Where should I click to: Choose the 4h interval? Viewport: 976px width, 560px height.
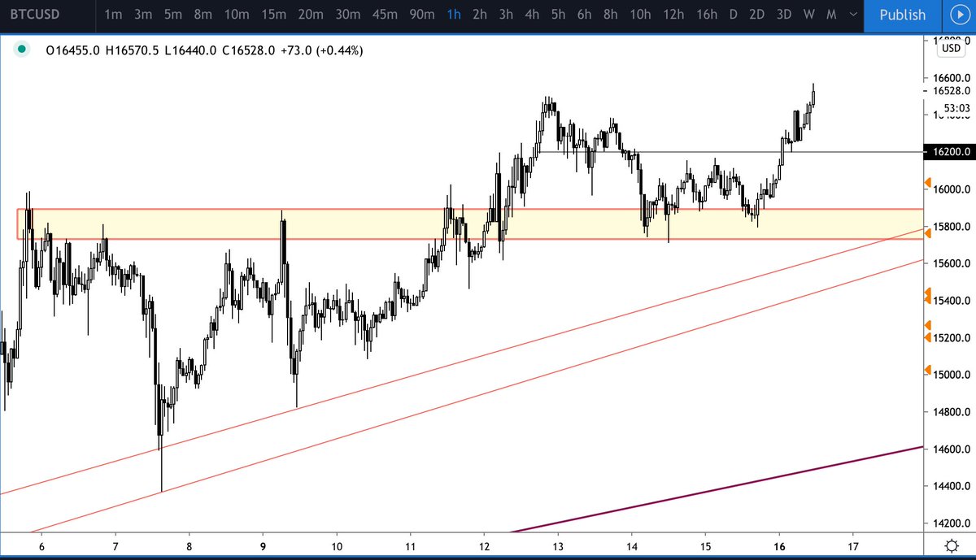click(x=532, y=15)
